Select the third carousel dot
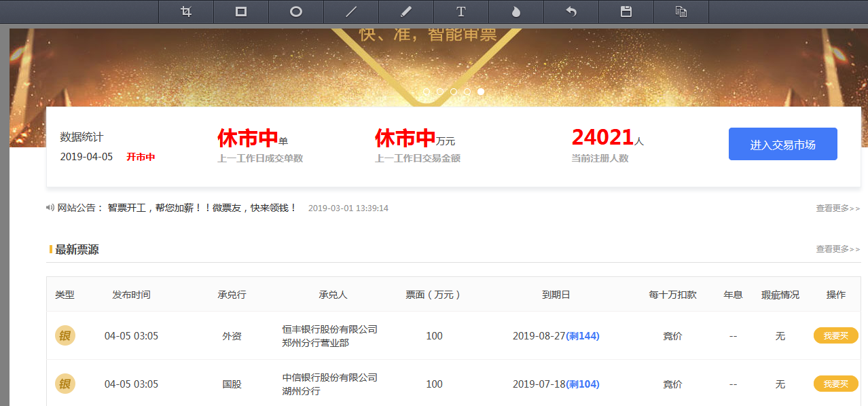This screenshot has height=406, width=868. tap(454, 91)
